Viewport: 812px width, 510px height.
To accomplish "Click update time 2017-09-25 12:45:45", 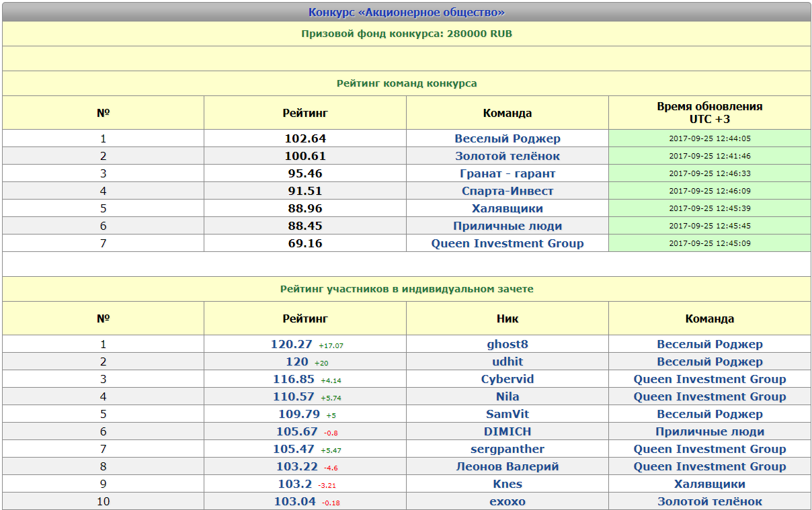I will [710, 226].
